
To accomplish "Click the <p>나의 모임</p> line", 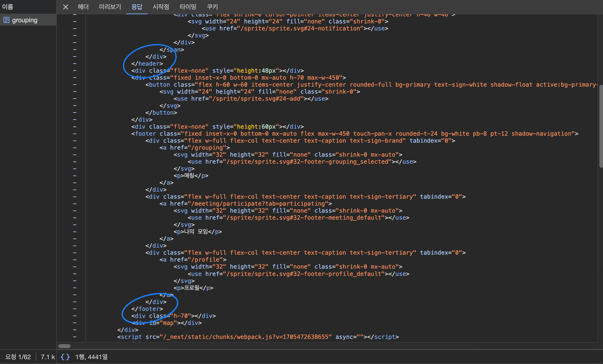I will coord(198,231).
